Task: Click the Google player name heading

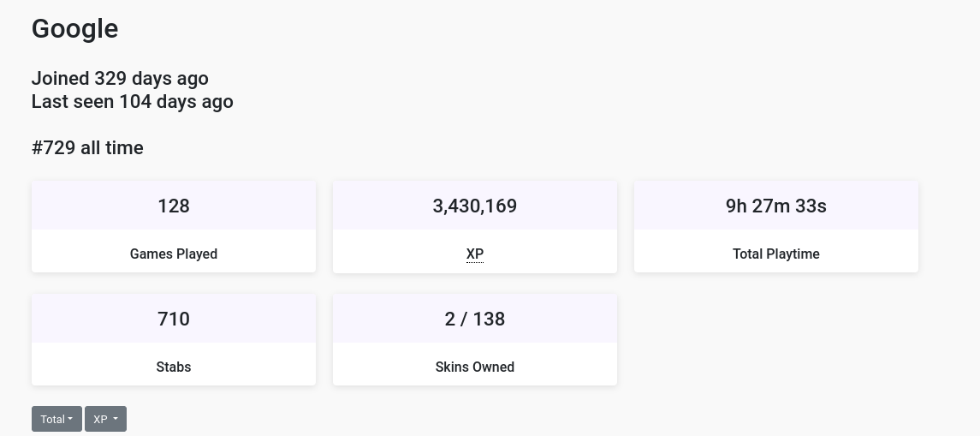Action: (x=75, y=28)
